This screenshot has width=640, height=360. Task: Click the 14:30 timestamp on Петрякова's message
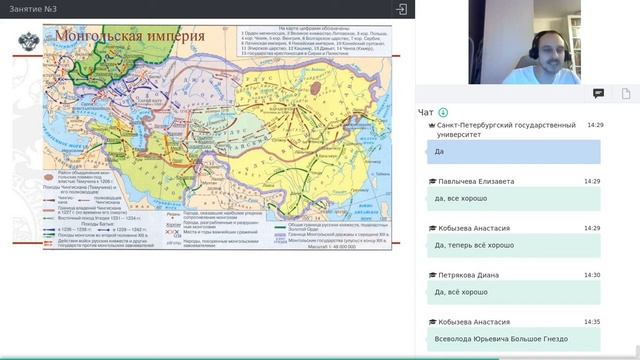592,275
